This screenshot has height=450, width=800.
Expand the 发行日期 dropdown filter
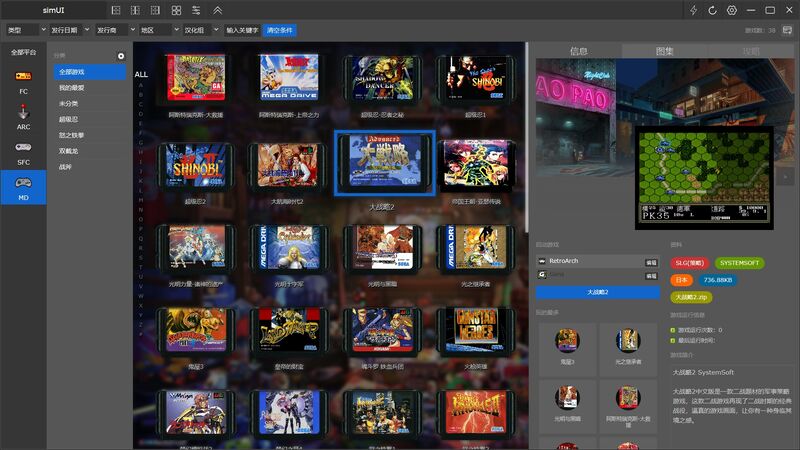[x=69, y=30]
